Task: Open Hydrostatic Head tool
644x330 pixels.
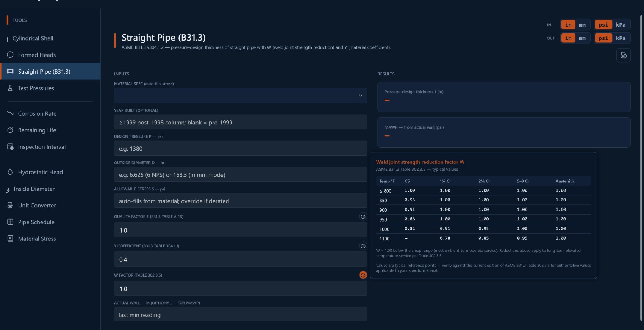Action: 50,172
